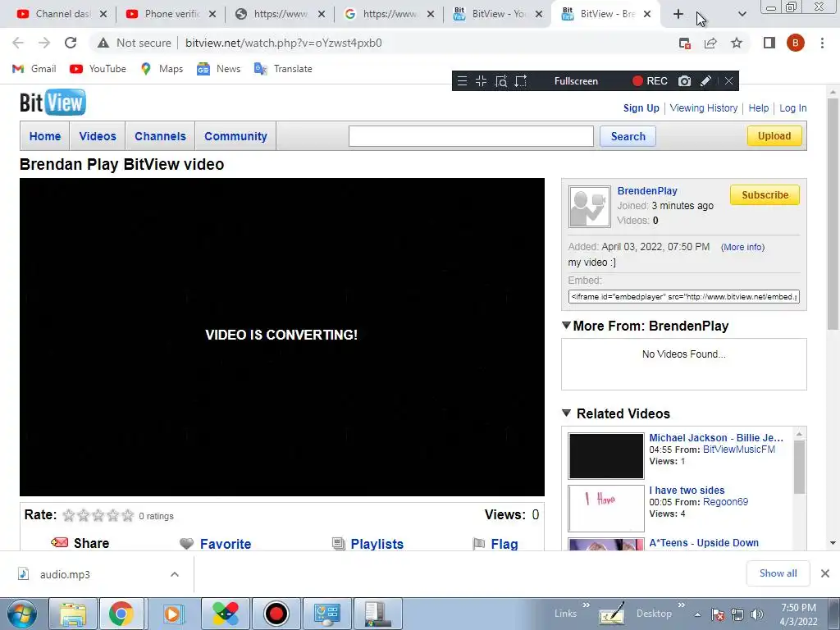Viewport: 840px width, 630px height.
Task: Open BrendenPlay's avatar image
Action: point(589,207)
